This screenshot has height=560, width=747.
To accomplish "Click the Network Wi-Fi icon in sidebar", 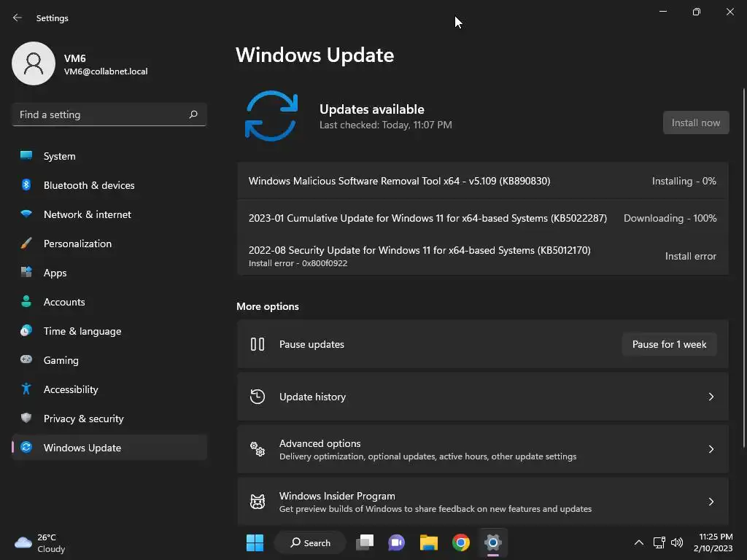I will click(26, 214).
